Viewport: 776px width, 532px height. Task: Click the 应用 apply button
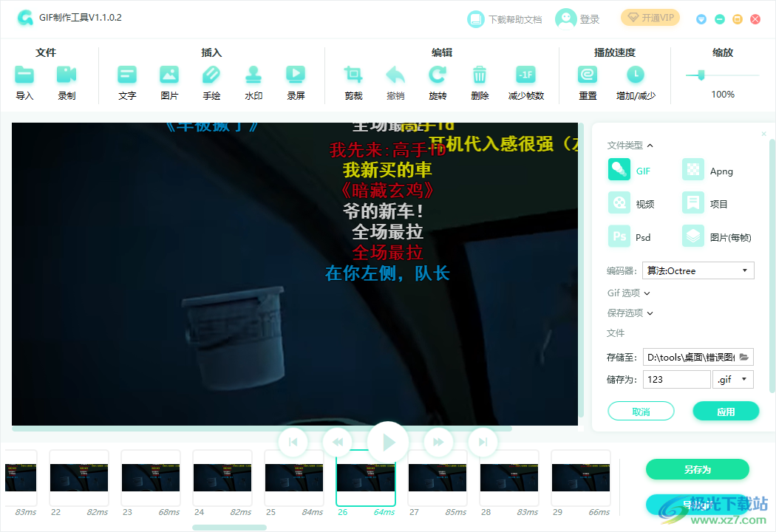click(x=726, y=412)
